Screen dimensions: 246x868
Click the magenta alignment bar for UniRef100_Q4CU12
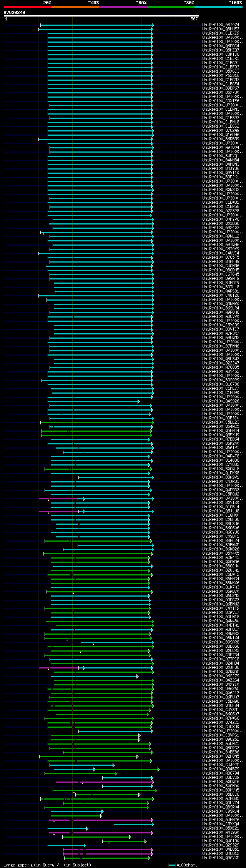108,854
